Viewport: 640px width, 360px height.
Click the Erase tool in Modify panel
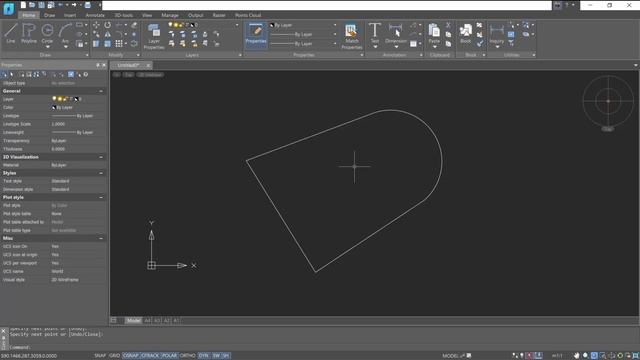click(x=134, y=25)
